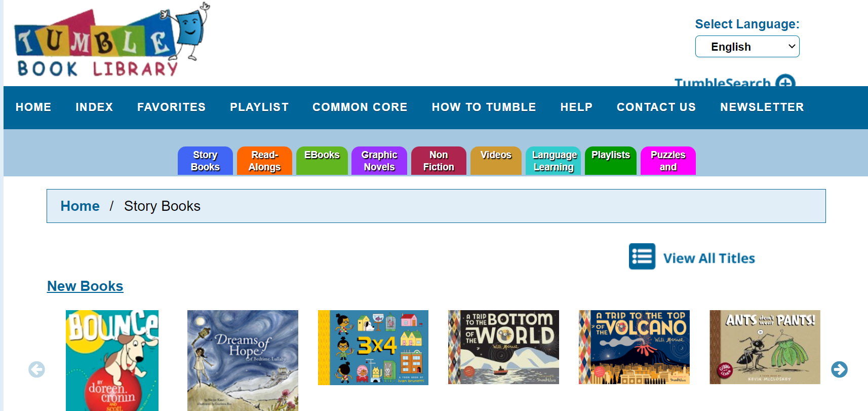Open the NEWSLETTER menu item

click(762, 107)
